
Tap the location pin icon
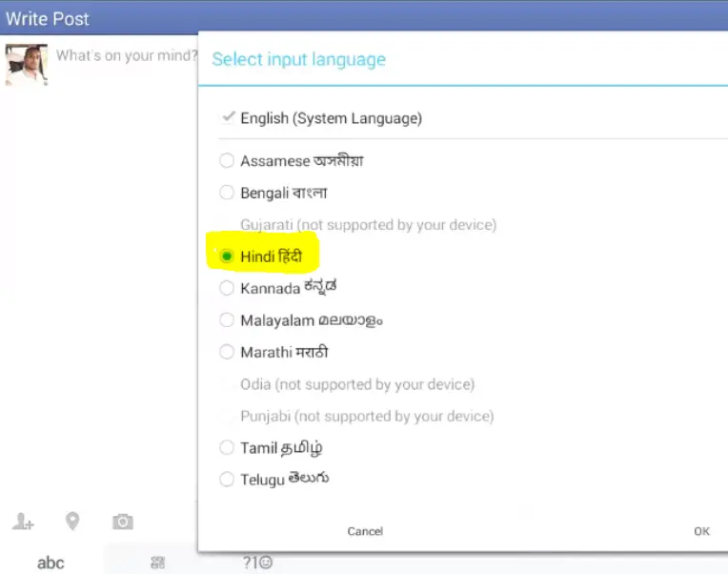tap(72, 521)
